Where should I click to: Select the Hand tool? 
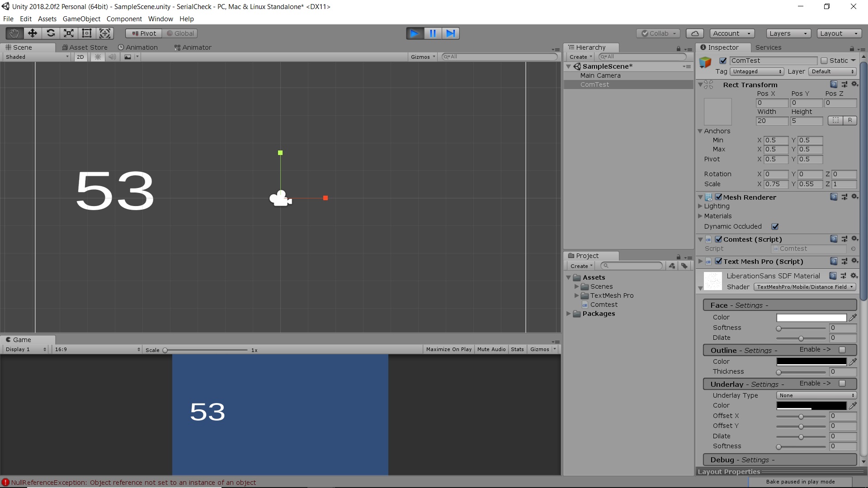(x=14, y=33)
